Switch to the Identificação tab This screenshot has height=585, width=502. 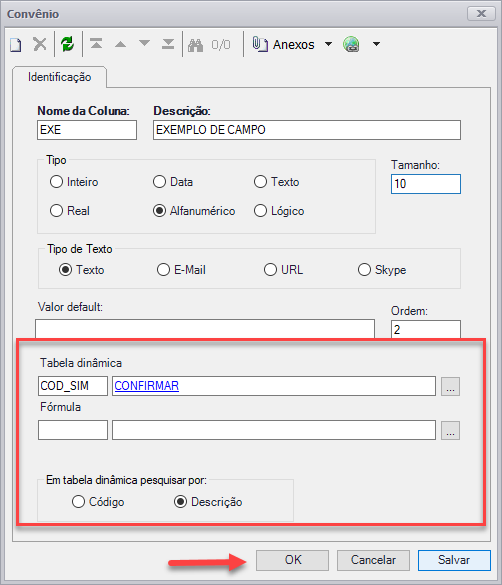(x=59, y=77)
